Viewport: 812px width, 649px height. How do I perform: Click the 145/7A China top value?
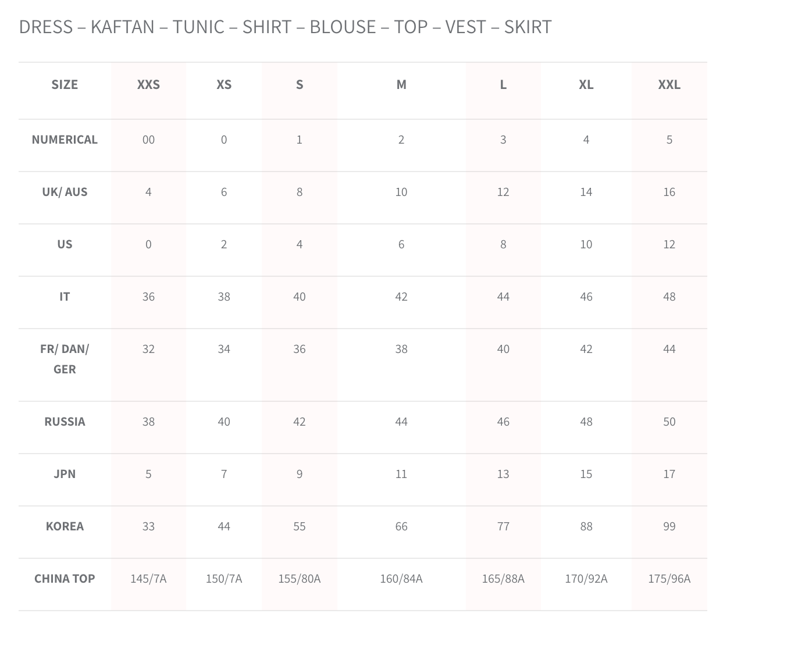[148, 579]
